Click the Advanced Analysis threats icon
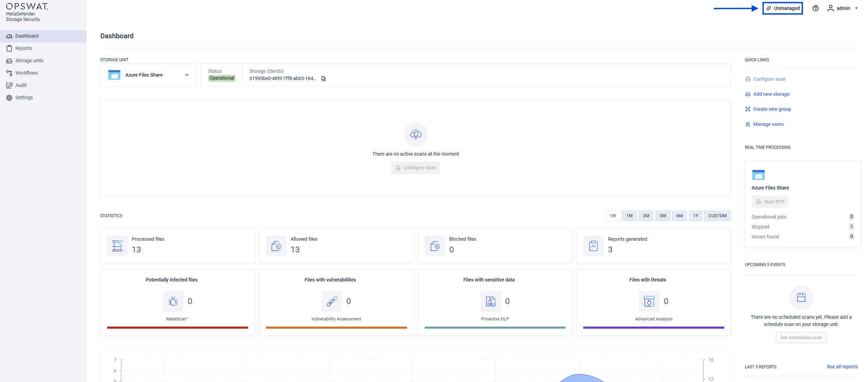 [x=649, y=301]
